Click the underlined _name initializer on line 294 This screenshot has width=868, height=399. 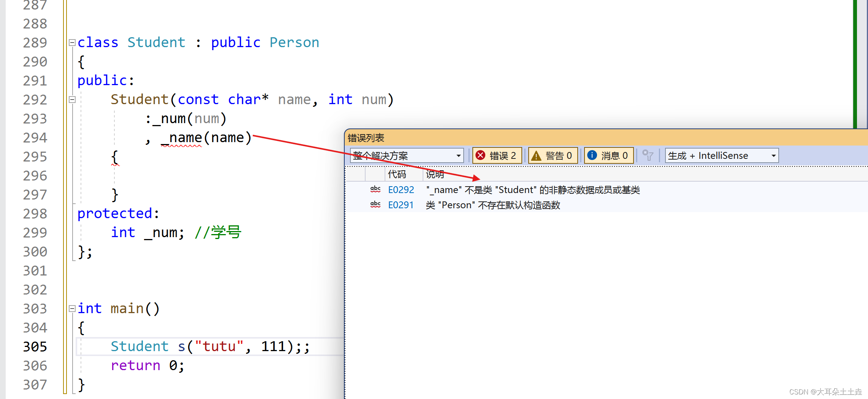[x=182, y=138]
